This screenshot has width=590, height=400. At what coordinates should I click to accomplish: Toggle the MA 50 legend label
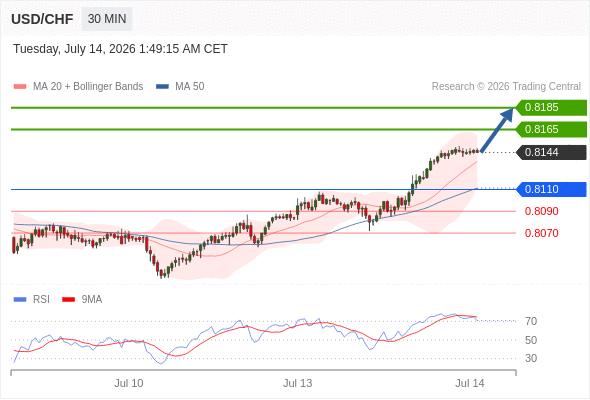(x=190, y=87)
